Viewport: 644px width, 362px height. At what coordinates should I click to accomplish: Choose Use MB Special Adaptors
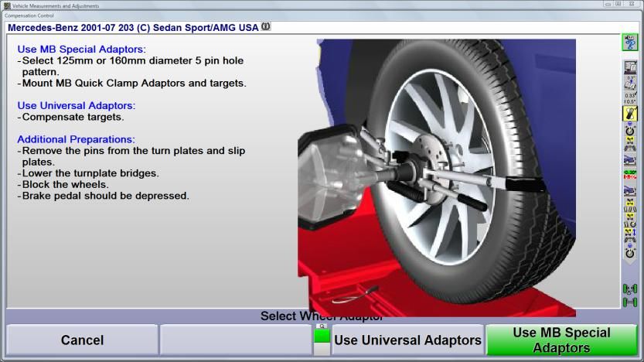pos(561,340)
